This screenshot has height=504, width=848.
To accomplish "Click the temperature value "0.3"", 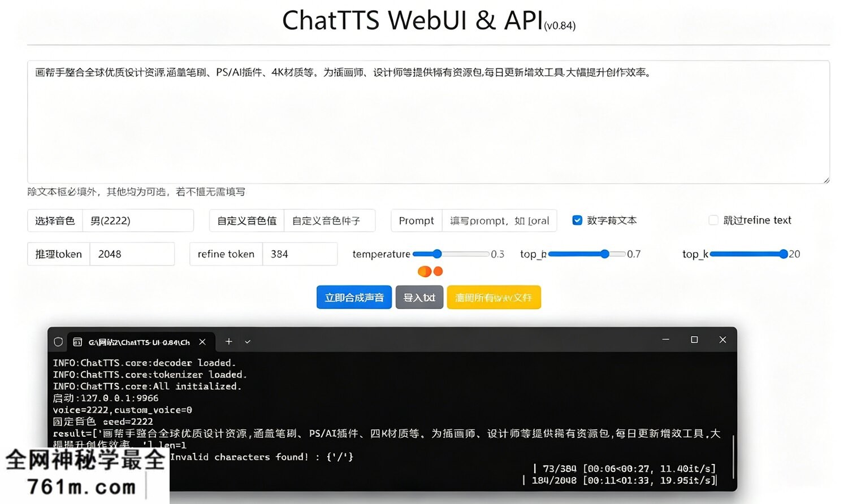I will tap(497, 254).
